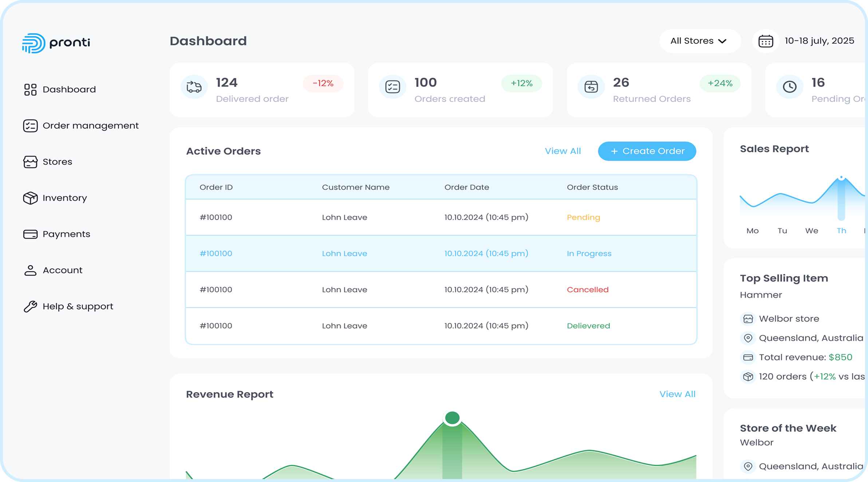Select the Pending status of order #100100
Image resolution: width=868 pixels, height=482 pixels.
[583, 217]
